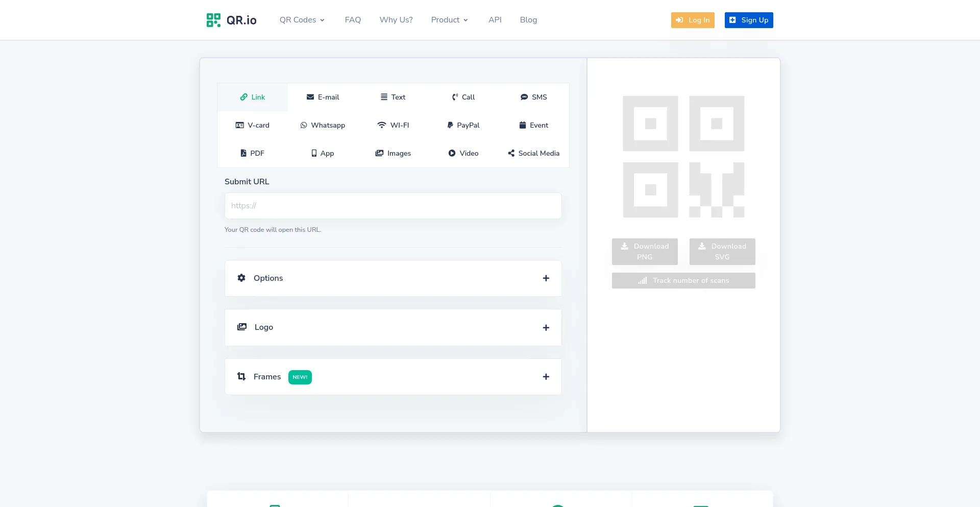Click the Download PNG arrow icon

(624, 246)
